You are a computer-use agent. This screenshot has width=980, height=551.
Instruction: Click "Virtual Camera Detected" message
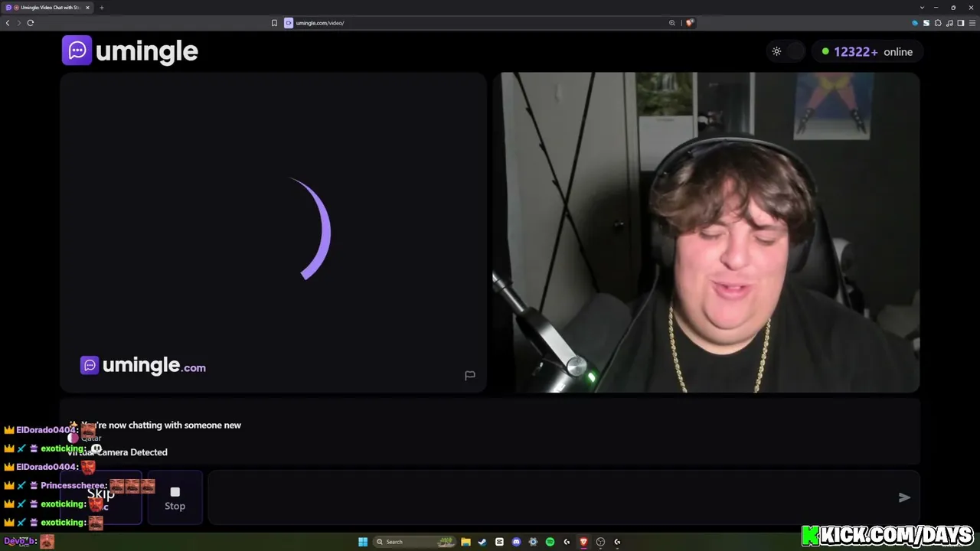[117, 452]
